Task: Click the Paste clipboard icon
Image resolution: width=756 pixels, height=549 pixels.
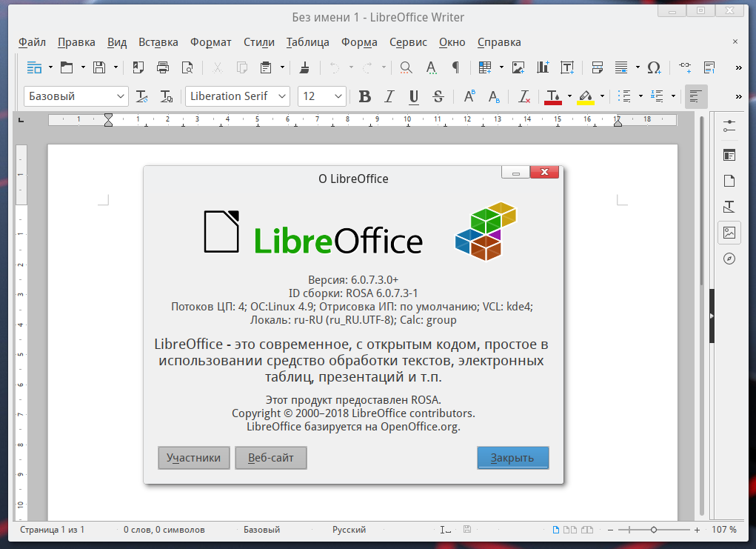Action: pos(266,67)
